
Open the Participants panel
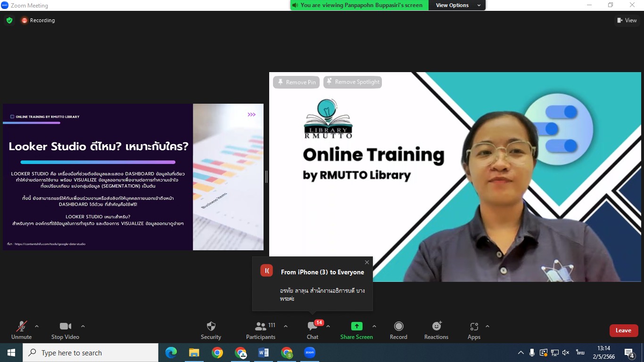[261, 330]
